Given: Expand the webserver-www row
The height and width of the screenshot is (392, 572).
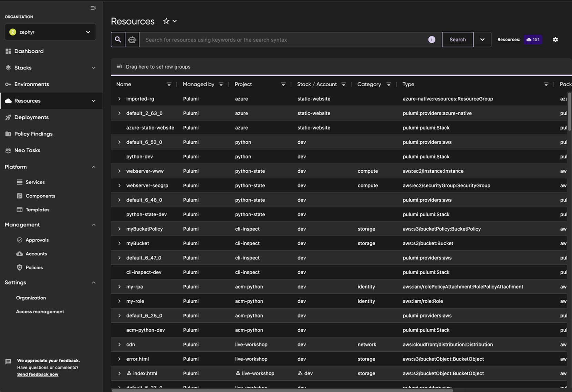Looking at the screenshot, I should pos(119,171).
